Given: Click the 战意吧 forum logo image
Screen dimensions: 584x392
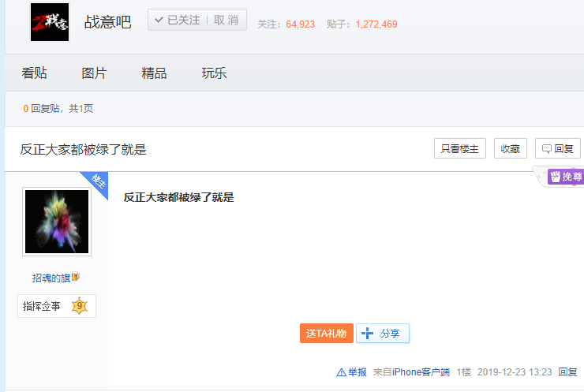Looking at the screenshot, I should [x=49, y=22].
